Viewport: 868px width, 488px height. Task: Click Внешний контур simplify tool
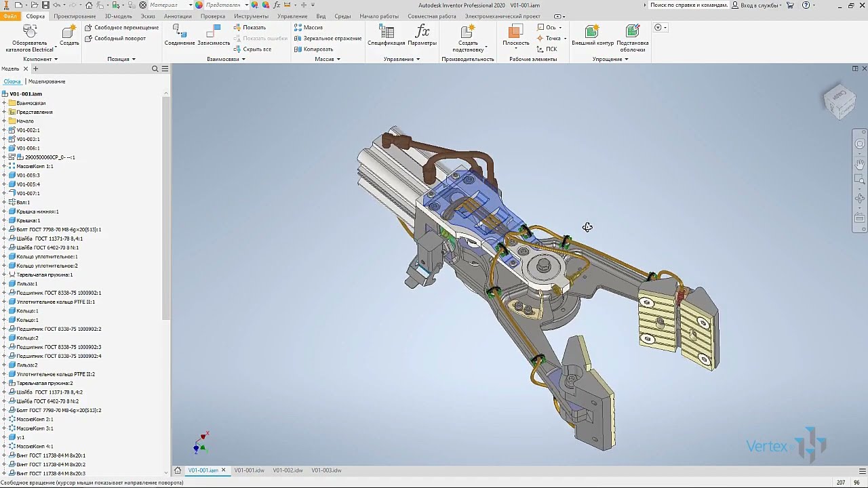[593, 36]
